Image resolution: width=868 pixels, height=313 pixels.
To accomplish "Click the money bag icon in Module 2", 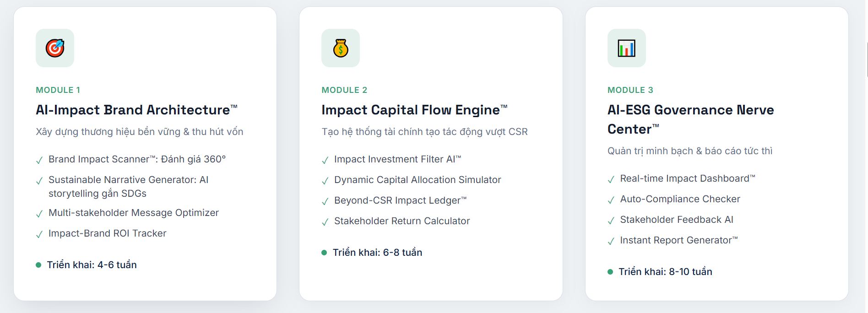I will coord(341,48).
